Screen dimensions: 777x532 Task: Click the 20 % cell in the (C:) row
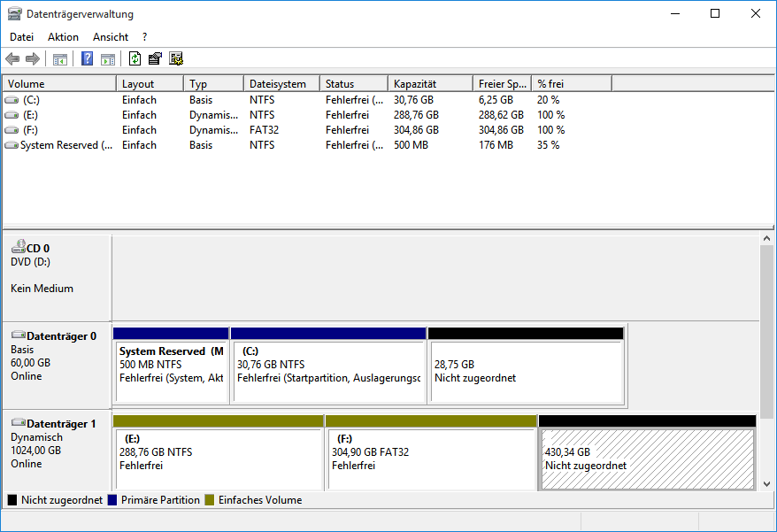pos(548,100)
